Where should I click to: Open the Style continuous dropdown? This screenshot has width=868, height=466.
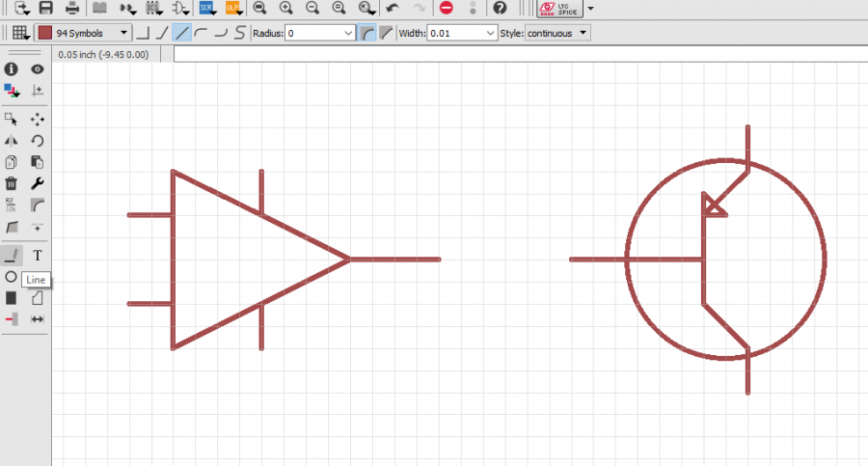tap(556, 33)
